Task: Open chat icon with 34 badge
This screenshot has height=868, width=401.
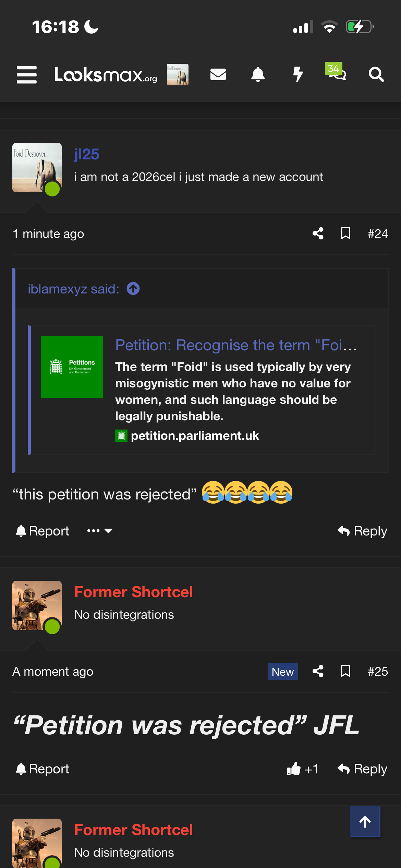Action: point(337,72)
